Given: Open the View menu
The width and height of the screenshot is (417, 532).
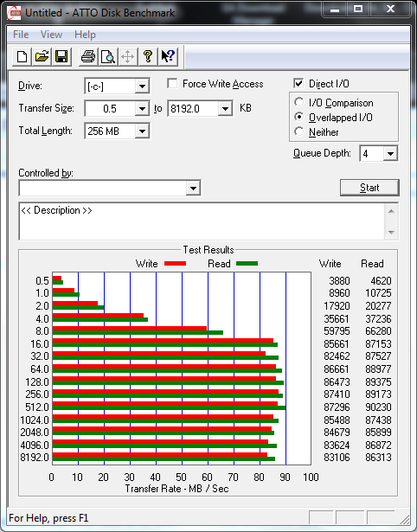Looking at the screenshot, I should [x=51, y=35].
